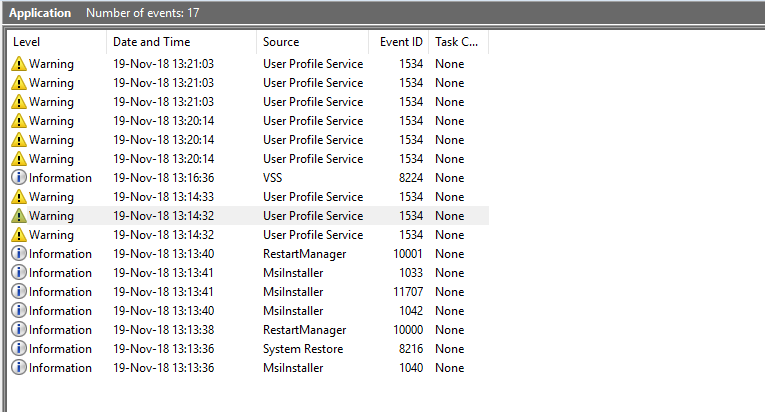765x412 pixels.
Task: Click the info icon for MsiInstaller event 11707
Action: coord(19,292)
